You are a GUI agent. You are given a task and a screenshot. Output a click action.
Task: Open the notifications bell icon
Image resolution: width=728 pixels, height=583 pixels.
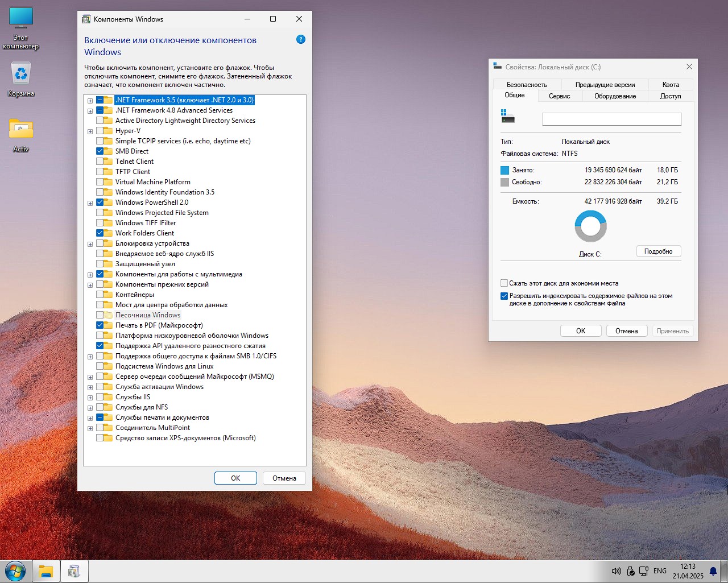point(713,571)
